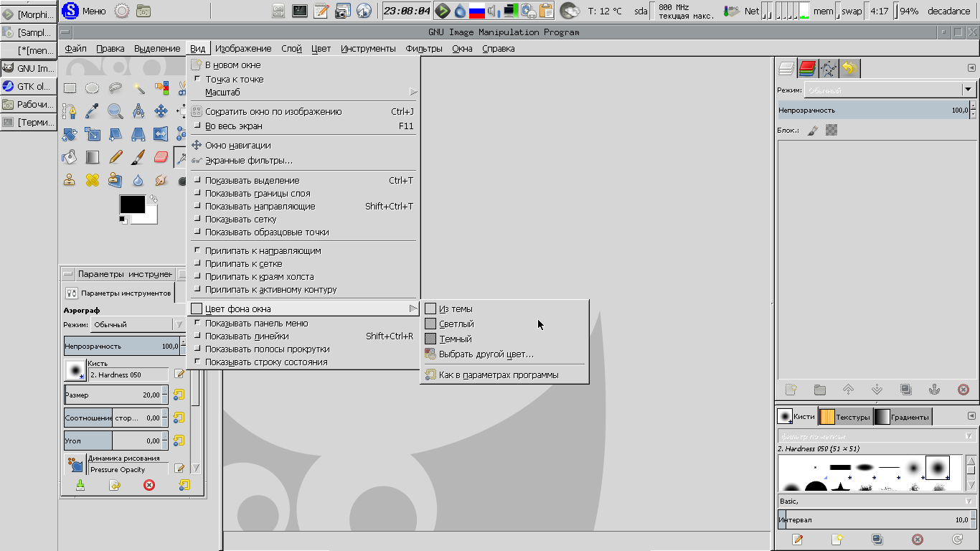This screenshot has height=551, width=980.
Task: Select the Move tool in toolbox
Action: tap(161, 111)
